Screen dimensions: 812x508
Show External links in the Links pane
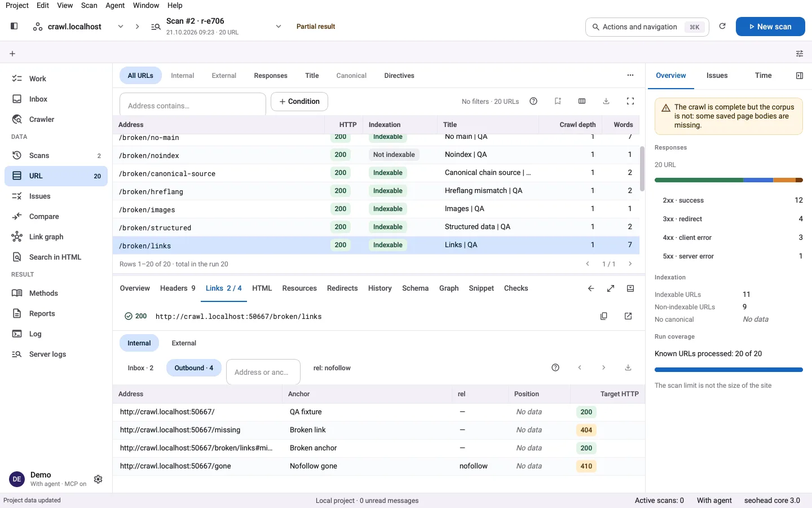pos(184,343)
